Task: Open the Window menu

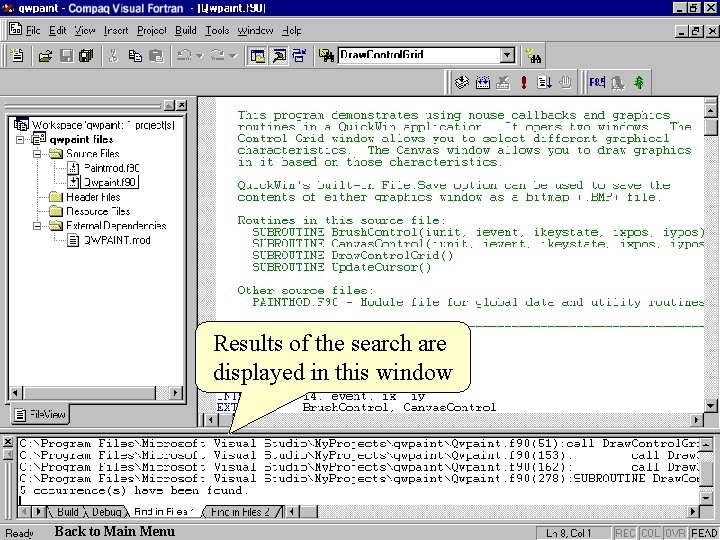Action: click(255, 30)
